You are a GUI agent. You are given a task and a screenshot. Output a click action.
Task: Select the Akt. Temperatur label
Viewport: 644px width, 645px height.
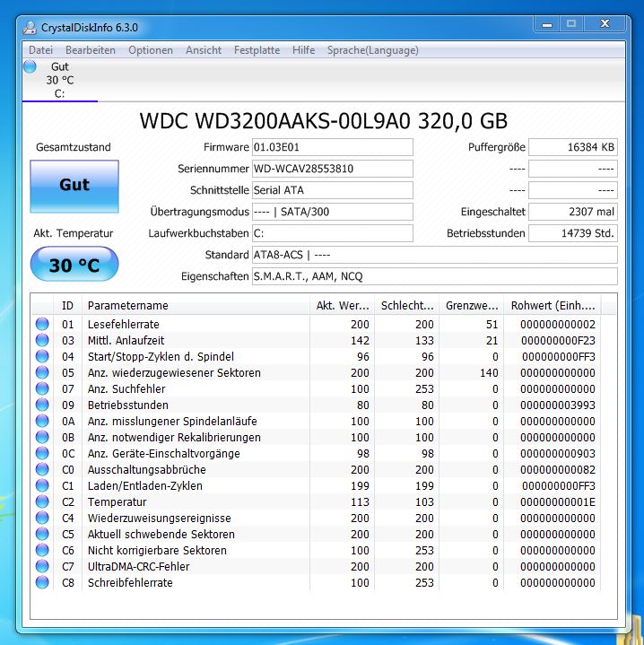coord(74,233)
